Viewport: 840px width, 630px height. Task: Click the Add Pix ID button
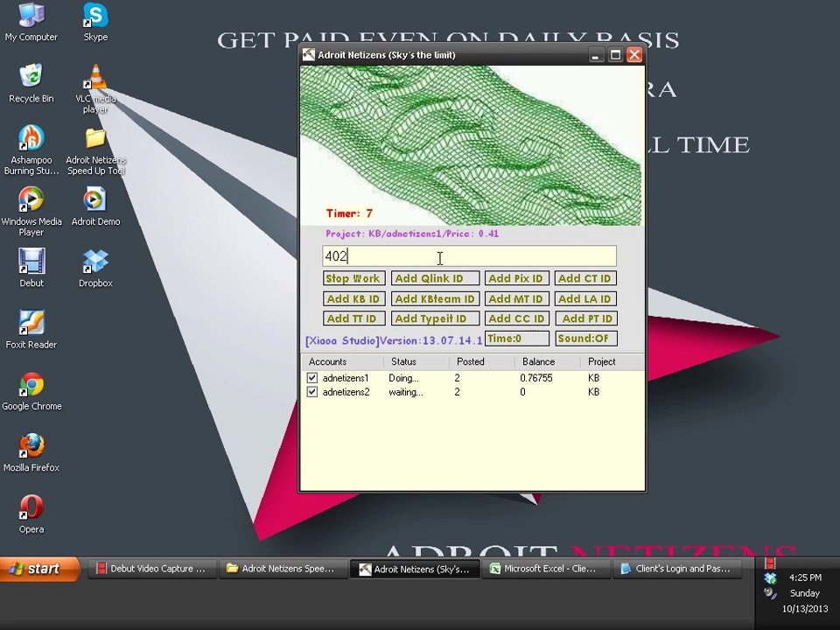[x=516, y=278]
